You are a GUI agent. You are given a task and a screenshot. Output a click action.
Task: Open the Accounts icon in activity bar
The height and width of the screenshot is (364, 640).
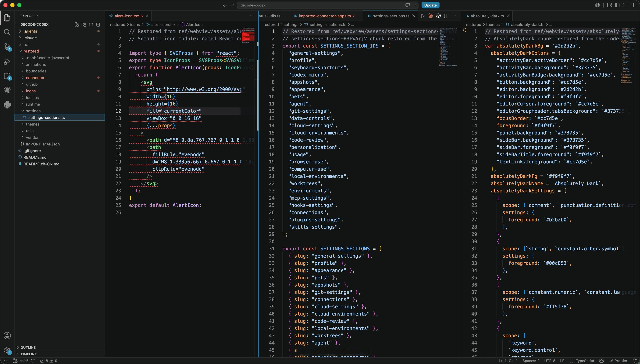coord(7,335)
